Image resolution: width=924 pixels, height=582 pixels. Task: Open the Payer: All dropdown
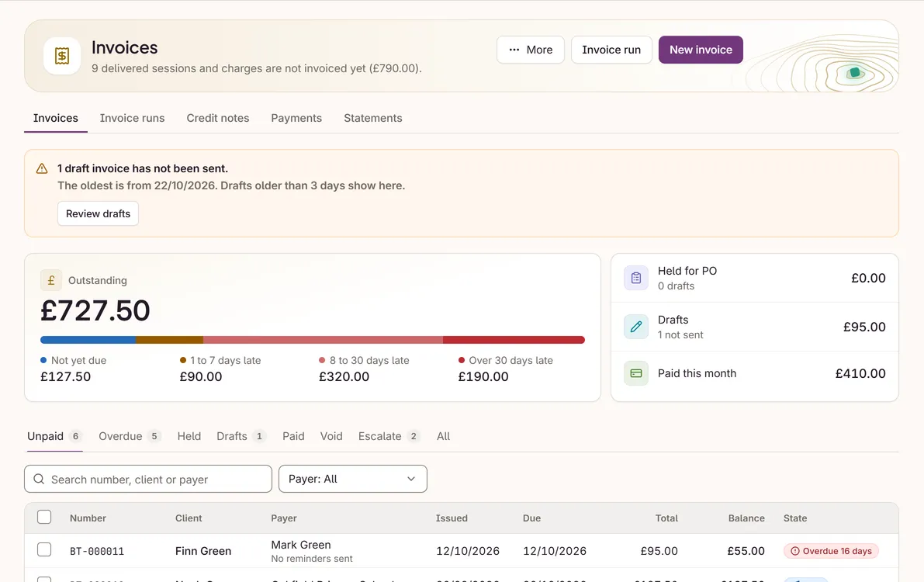(x=352, y=479)
